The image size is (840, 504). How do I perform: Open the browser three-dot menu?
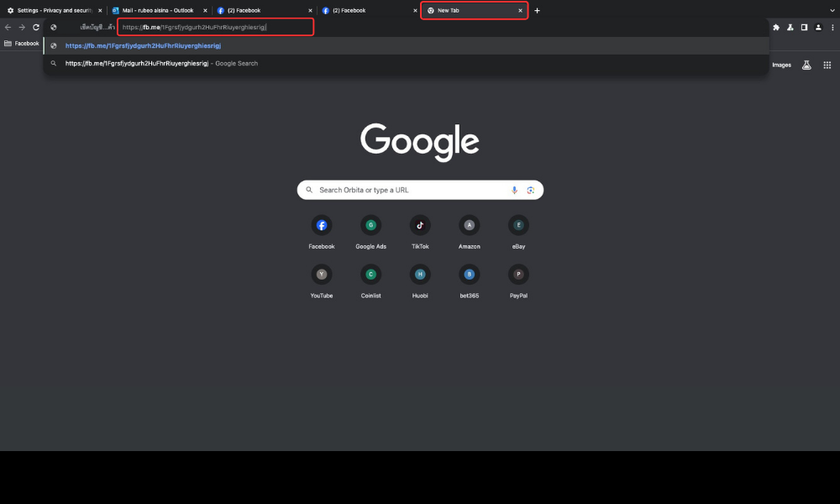pyautogui.click(x=832, y=28)
